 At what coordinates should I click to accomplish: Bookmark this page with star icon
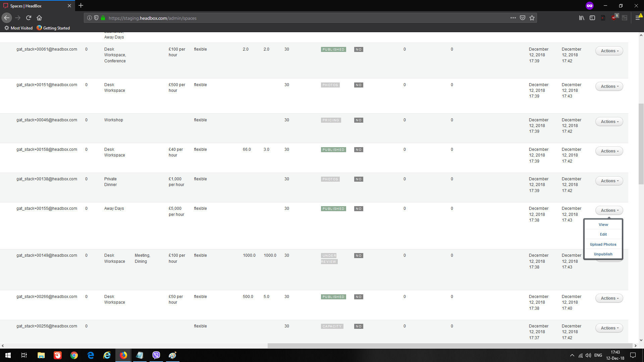[532, 18]
